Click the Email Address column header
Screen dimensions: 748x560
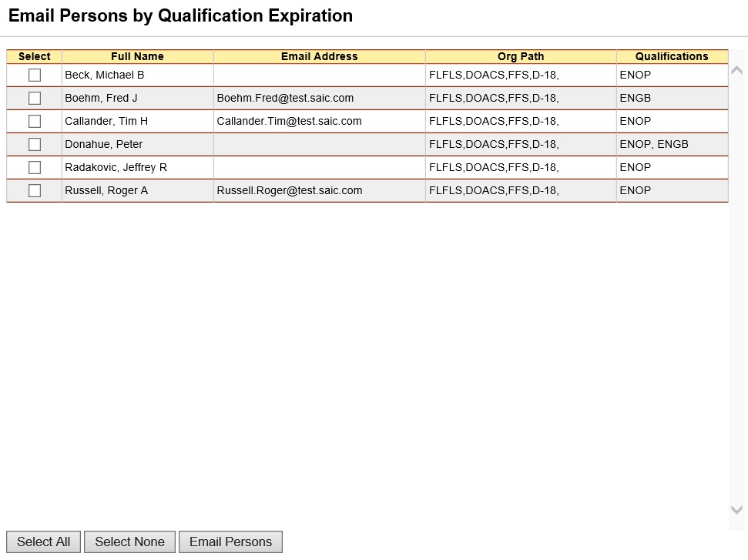(319, 56)
